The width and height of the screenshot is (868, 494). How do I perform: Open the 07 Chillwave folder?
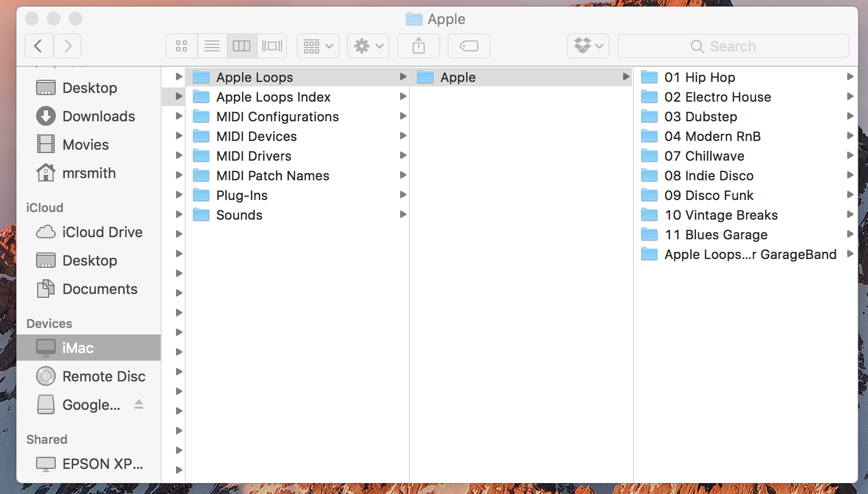[x=746, y=156]
